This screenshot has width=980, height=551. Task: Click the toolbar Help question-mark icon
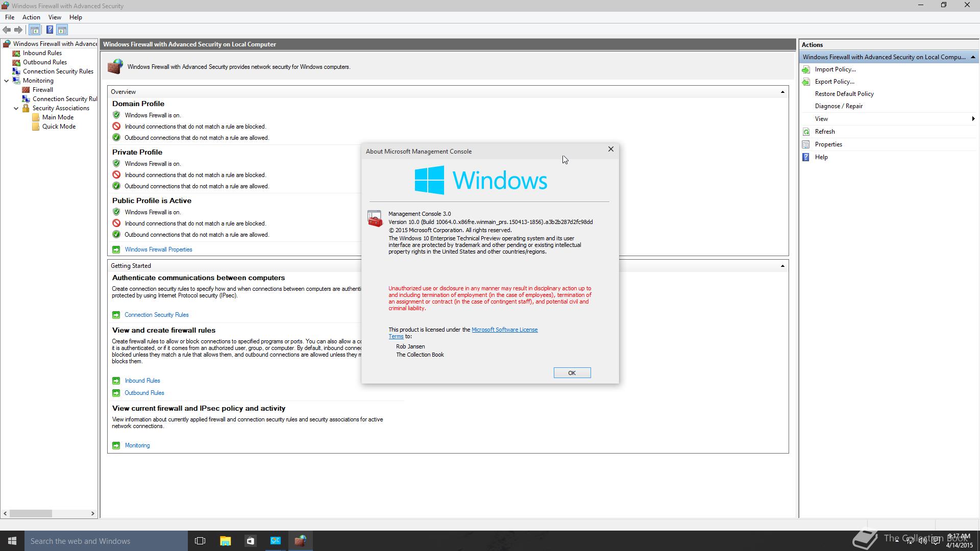[50, 30]
